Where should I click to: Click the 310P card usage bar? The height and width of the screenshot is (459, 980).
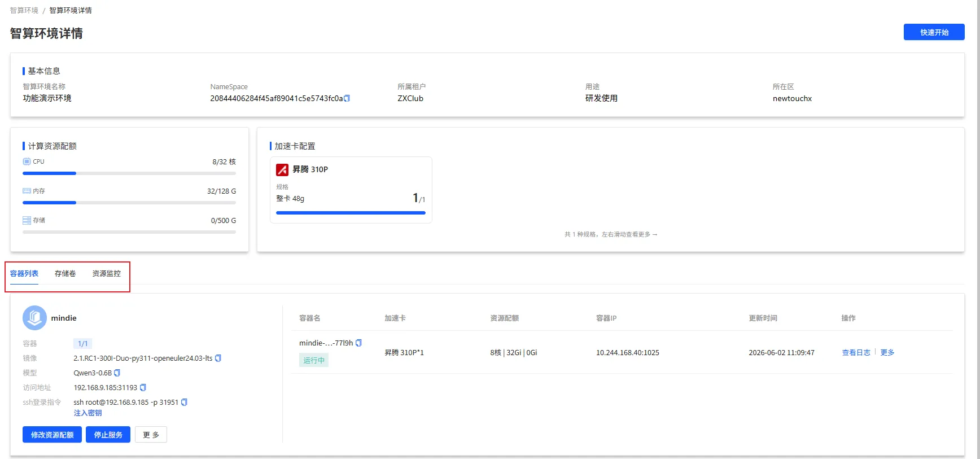(351, 213)
